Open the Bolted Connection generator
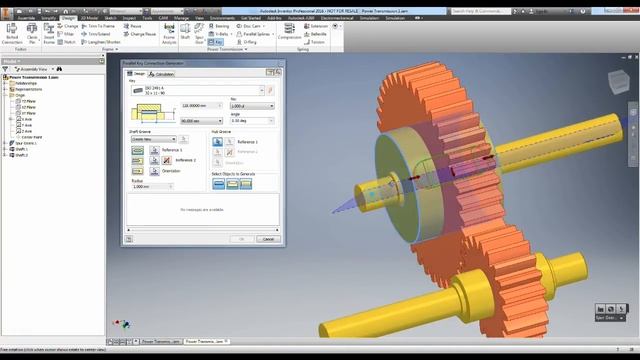Image resolution: width=640 pixels, height=360 pixels. [12, 33]
